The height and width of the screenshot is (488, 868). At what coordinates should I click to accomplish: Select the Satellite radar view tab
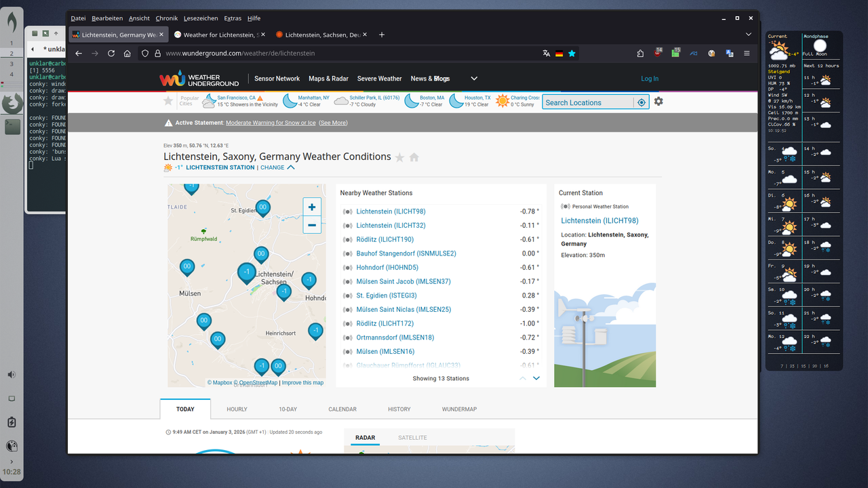pyautogui.click(x=412, y=438)
